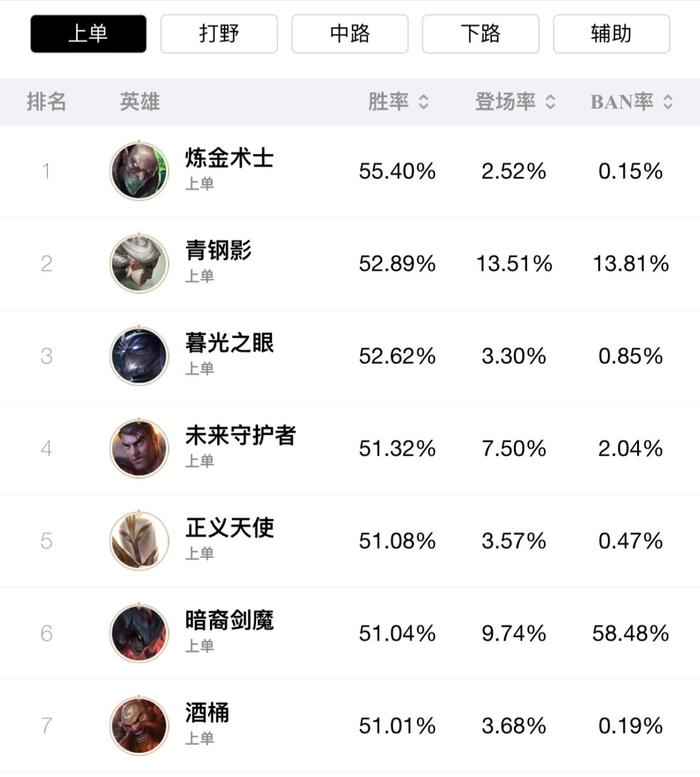
Task: Switch to the 辅助 tab
Action: click(611, 34)
